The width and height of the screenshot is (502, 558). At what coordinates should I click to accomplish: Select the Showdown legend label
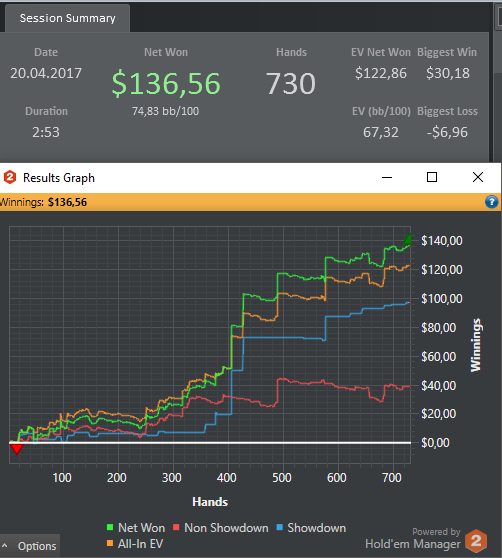click(317, 528)
